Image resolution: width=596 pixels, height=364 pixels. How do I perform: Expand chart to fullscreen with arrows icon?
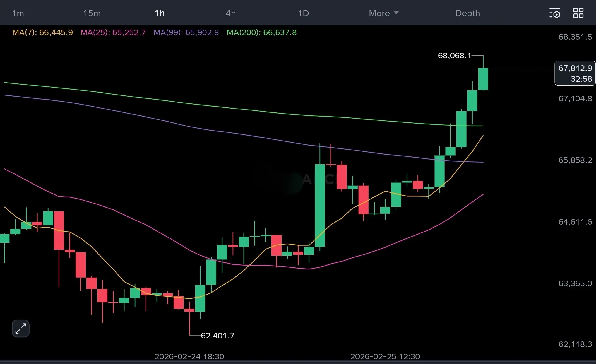(21, 328)
